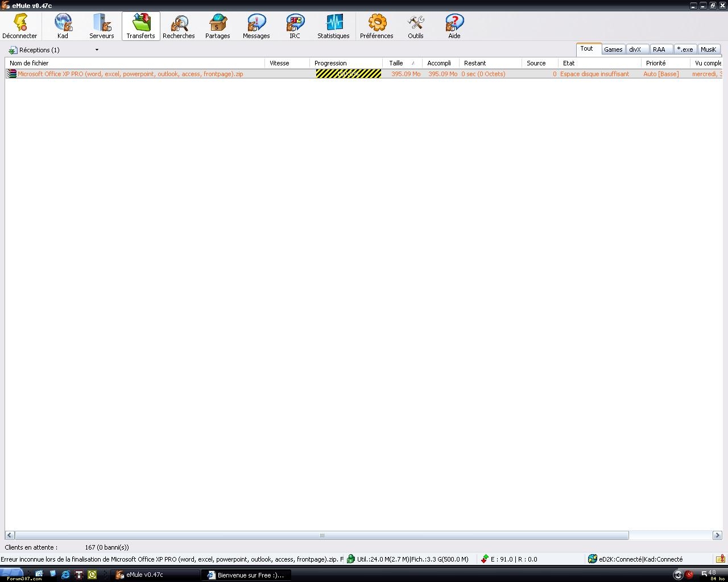728x582 pixels.
Task: Click the message icon at the status bar's right end
Action: coord(720,559)
